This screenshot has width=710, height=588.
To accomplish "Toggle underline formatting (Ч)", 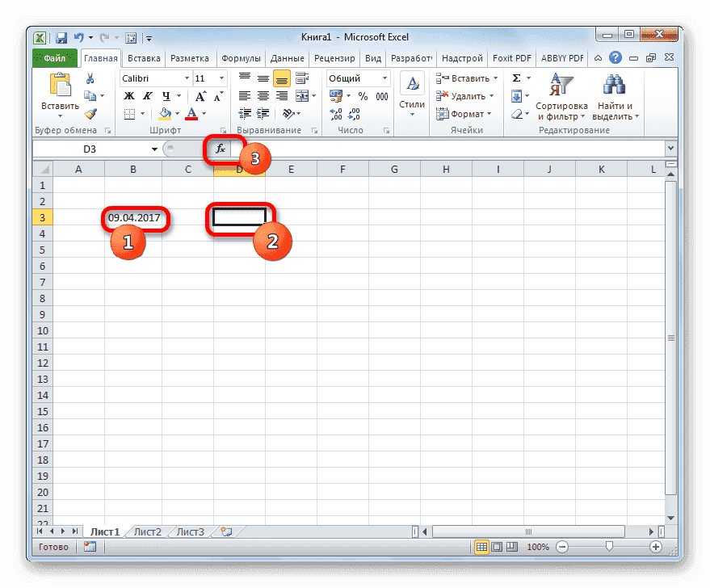I will (166, 96).
